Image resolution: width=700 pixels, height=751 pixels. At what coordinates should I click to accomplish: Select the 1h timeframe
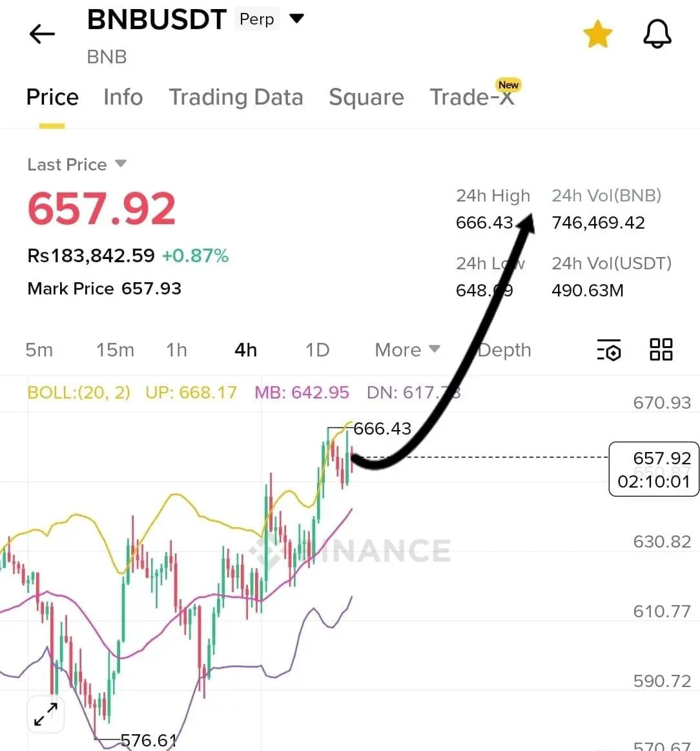pos(176,350)
